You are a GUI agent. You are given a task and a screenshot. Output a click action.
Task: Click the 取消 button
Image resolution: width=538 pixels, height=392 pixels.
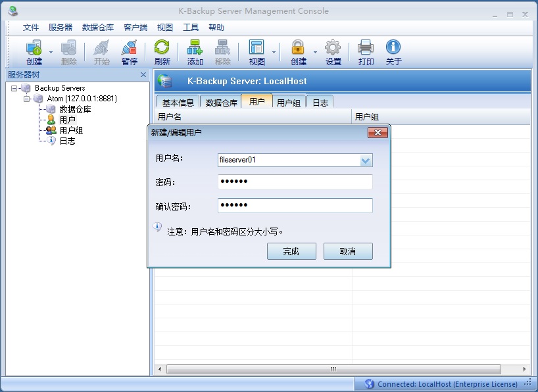pos(348,251)
